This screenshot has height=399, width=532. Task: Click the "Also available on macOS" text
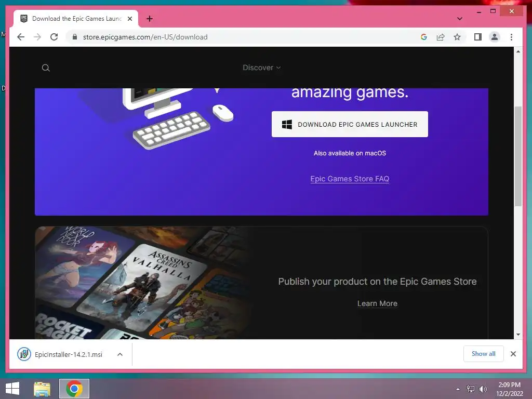coord(350,153)
